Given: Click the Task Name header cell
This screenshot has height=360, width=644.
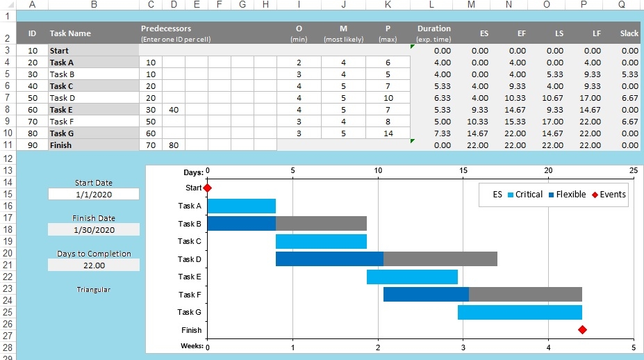Looking at the screenshot, I should point(70,33).
